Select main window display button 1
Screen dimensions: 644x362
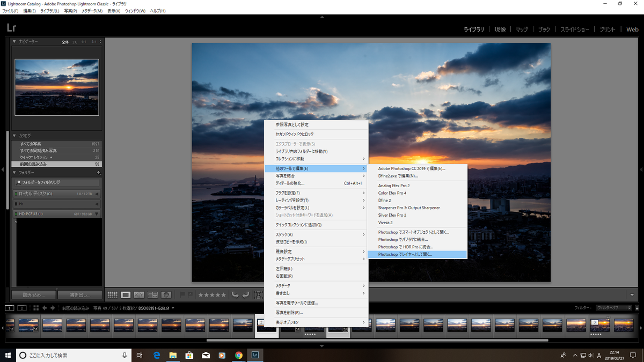tap(10, 308)
